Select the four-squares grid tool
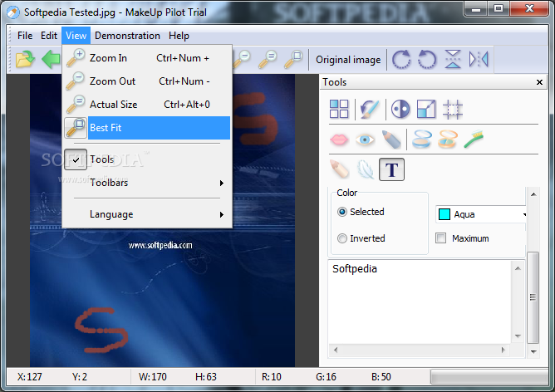 click(x=339, y=109)
